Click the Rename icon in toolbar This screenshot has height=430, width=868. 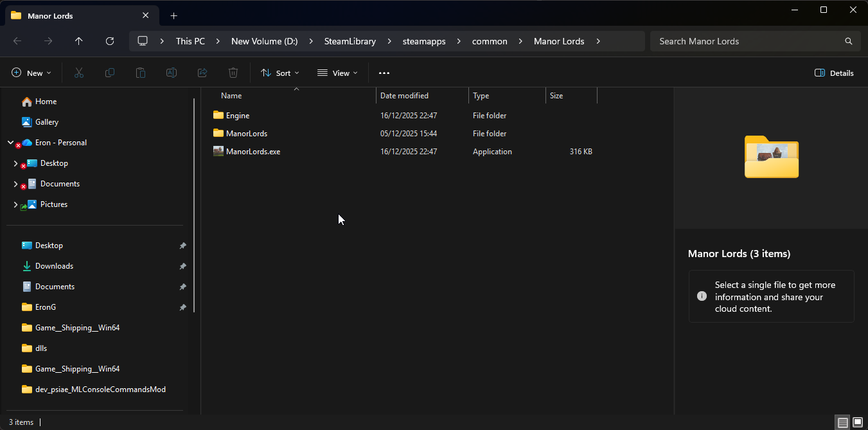click(x=172, y=73)
